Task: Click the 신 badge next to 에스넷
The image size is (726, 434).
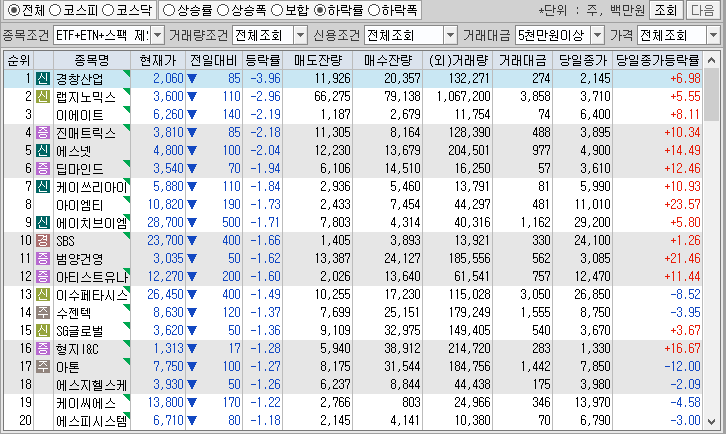Action: 43,151
